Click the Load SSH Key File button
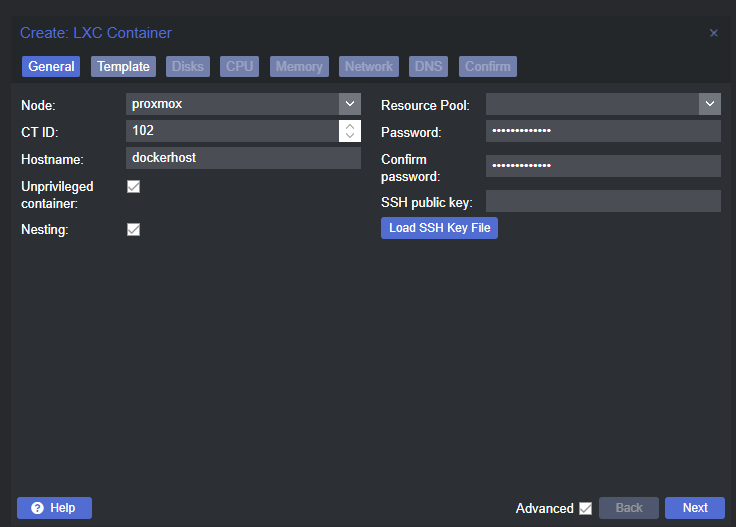Viewport: 736px width, 527px height. 439,228
